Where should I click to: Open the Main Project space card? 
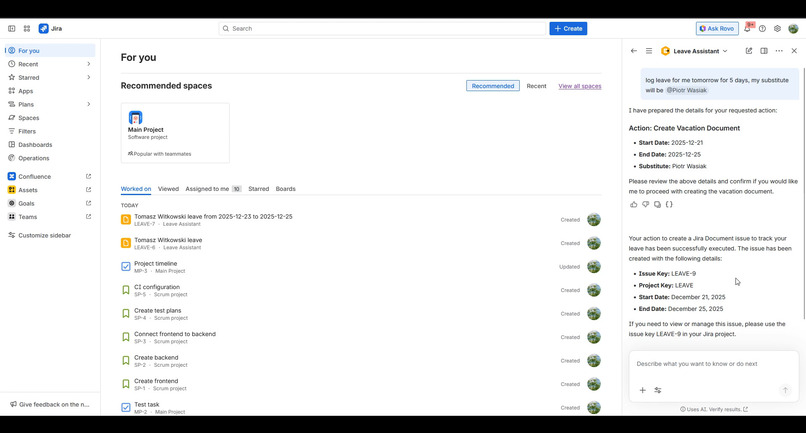point(175,133)
